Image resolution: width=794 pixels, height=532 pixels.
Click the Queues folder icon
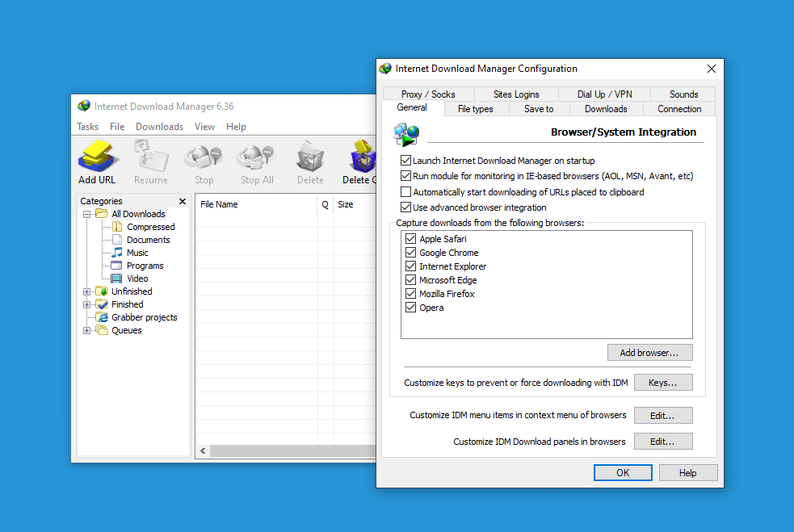click(x=102, y=330)
